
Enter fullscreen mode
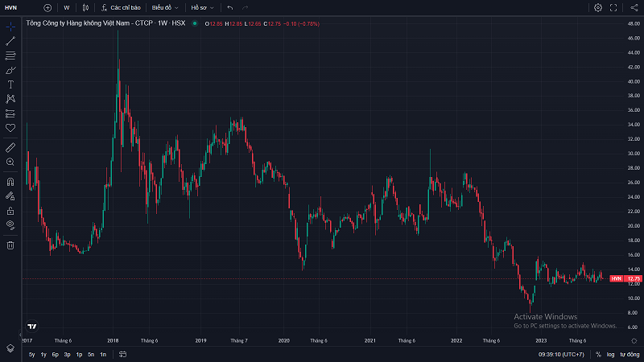[613, 7]
